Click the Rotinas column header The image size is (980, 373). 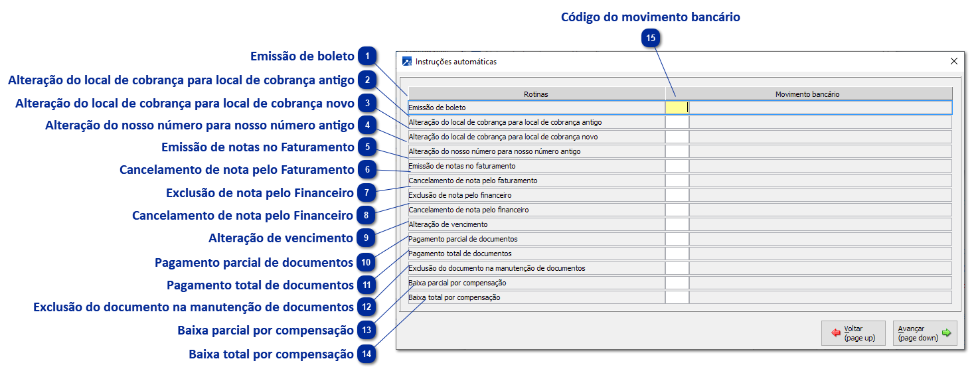pyautogui.click(x=536, y=94)
